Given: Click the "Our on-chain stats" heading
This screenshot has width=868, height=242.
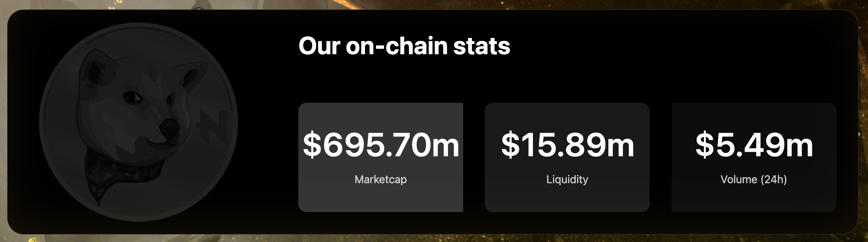Looking at the screenshot, I should [404, 46].
